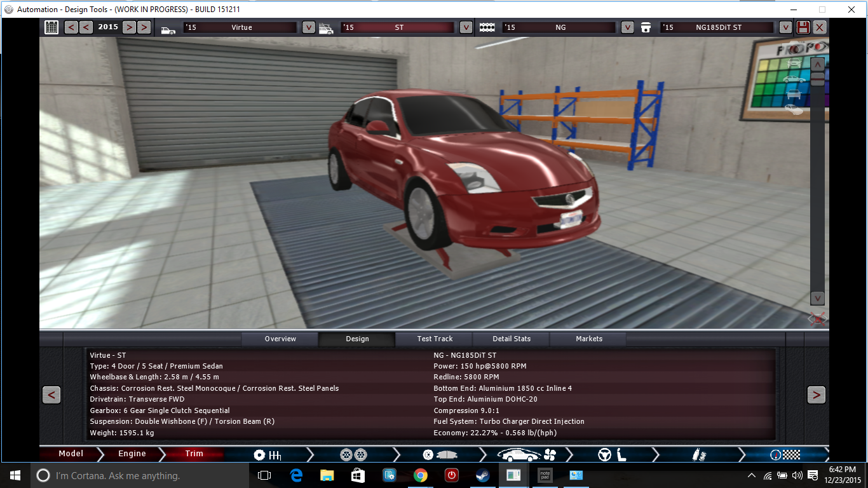Switch to the Overview tab

(x=280, y=339)
